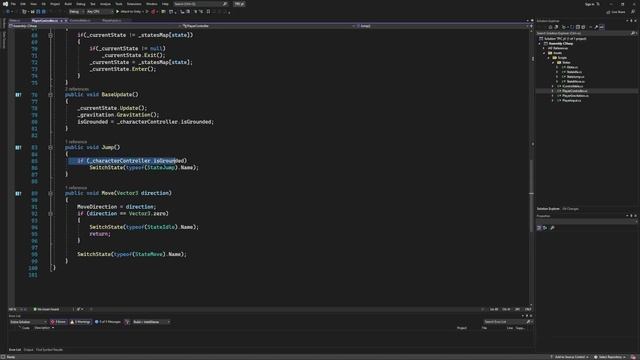This screenshot has height=360, width=640.
Task: Collapse the Jump method at line 83
Action: point(50,147)
